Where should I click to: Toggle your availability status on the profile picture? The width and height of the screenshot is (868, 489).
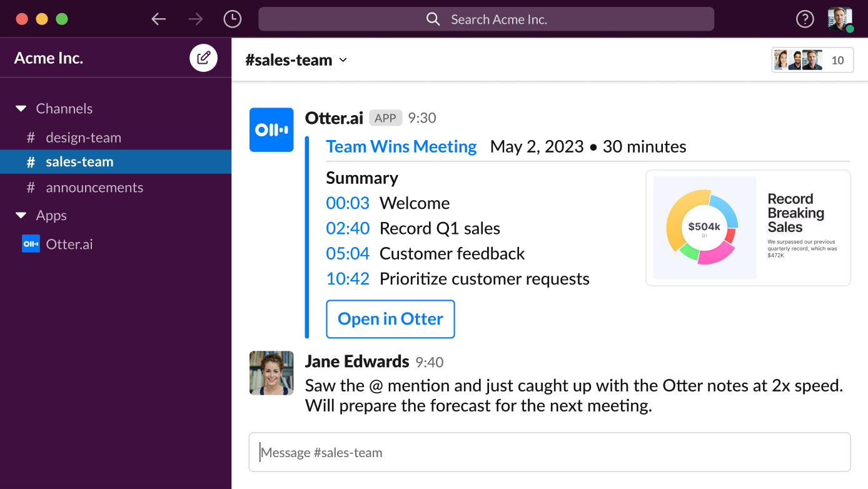tap(840, 18)
